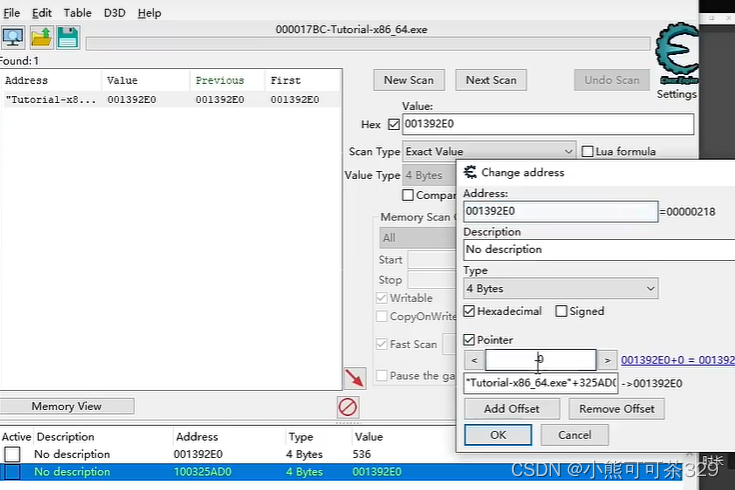The width and height of the screenshot is (735, 490).
Task: Click the scan Value input field
Action: pyautogui.click(x=548, y=124)
